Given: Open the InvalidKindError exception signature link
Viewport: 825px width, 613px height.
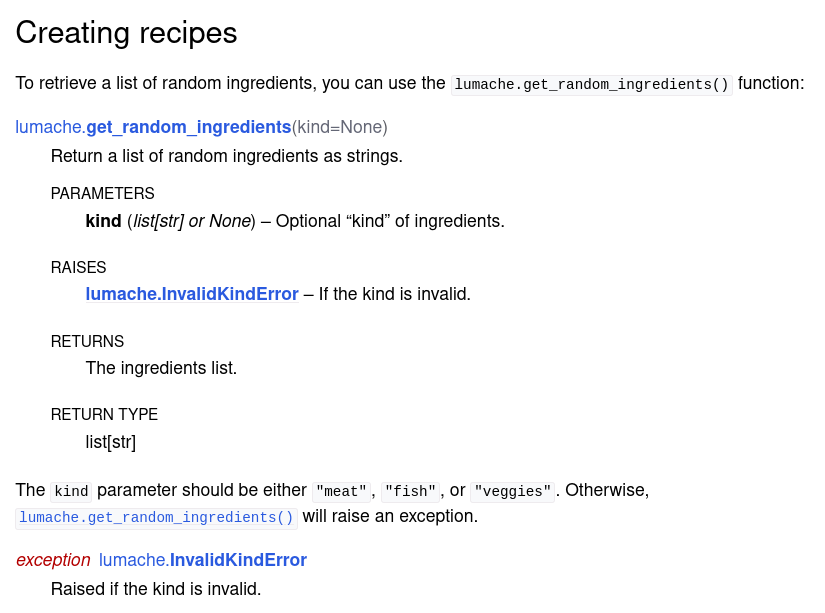Looking at the screenshot, I should tap(238, 560).
